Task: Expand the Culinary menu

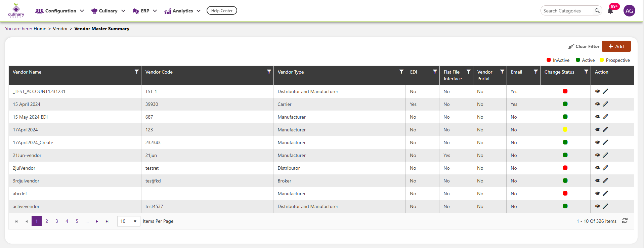Action: tap(108, 11)
